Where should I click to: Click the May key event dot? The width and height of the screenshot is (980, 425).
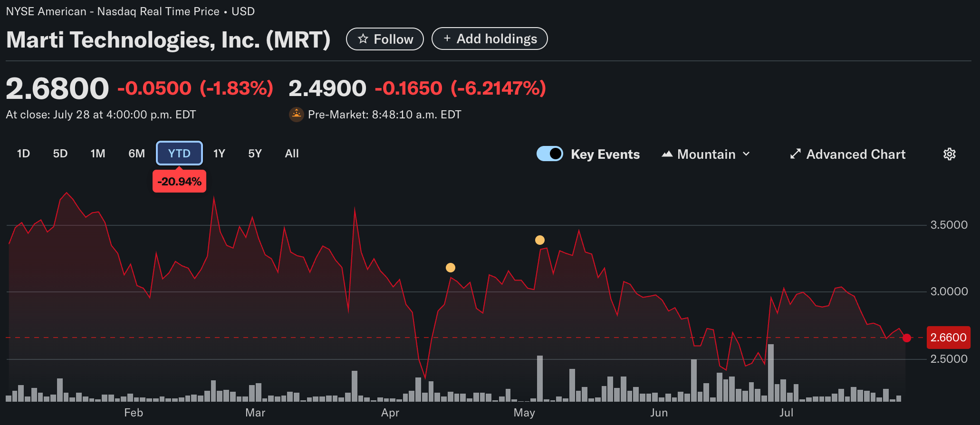[x=540, y=240]
